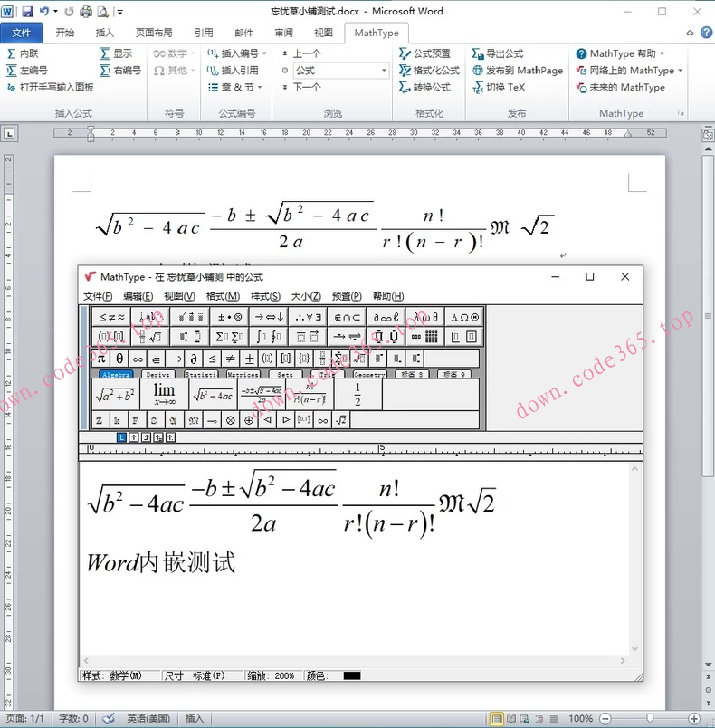Toggle the 插入 insert mode in status bar
Image resolution: width=715 pixels, height=728 pixels.
(195, 719)
